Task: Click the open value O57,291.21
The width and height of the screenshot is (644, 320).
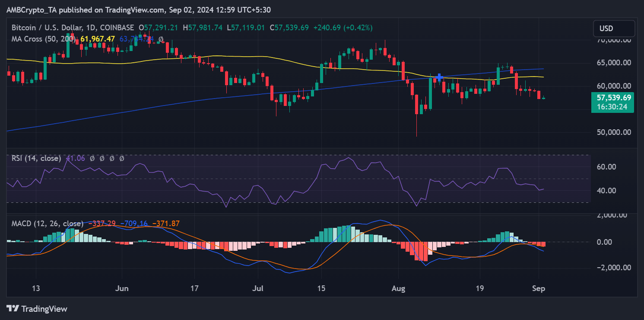Action: tap(159, 28)
